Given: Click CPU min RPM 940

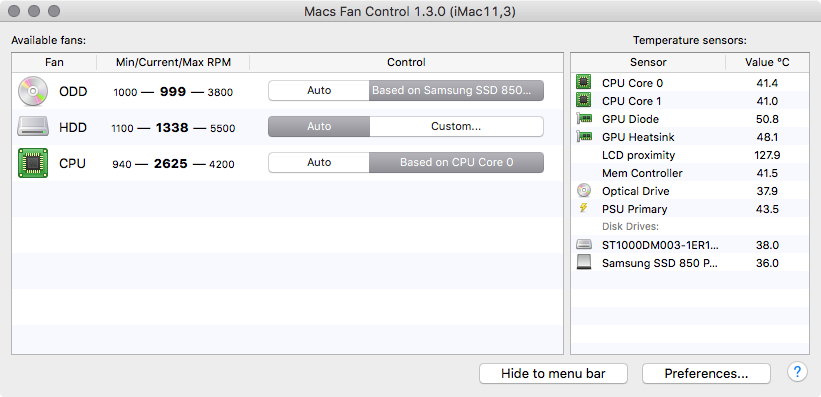Looking at the screenshot, I should tap(122, 165).
